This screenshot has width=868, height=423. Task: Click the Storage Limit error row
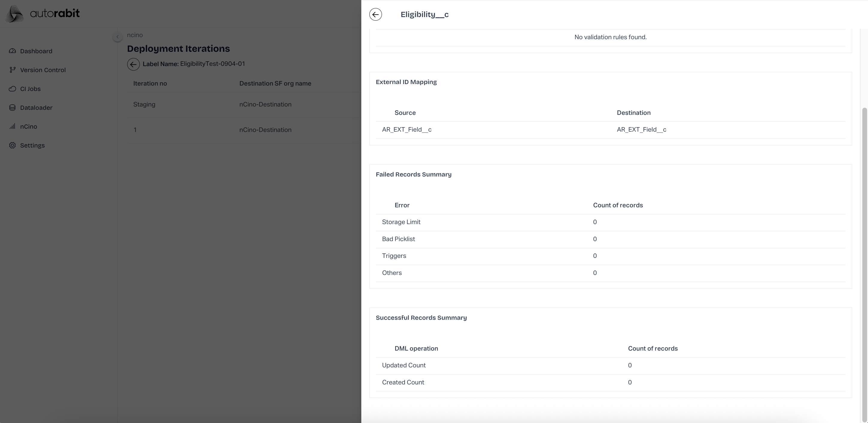point(401,222)
